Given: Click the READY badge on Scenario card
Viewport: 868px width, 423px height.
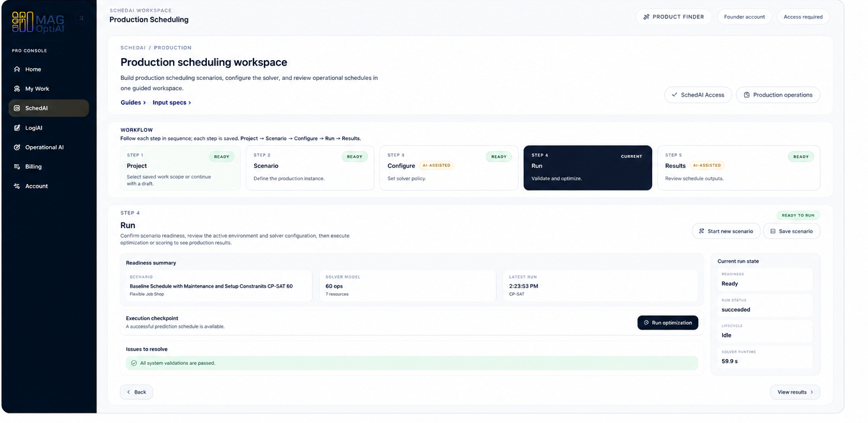Looking at the screenshot, I should [x=354, y=157].
